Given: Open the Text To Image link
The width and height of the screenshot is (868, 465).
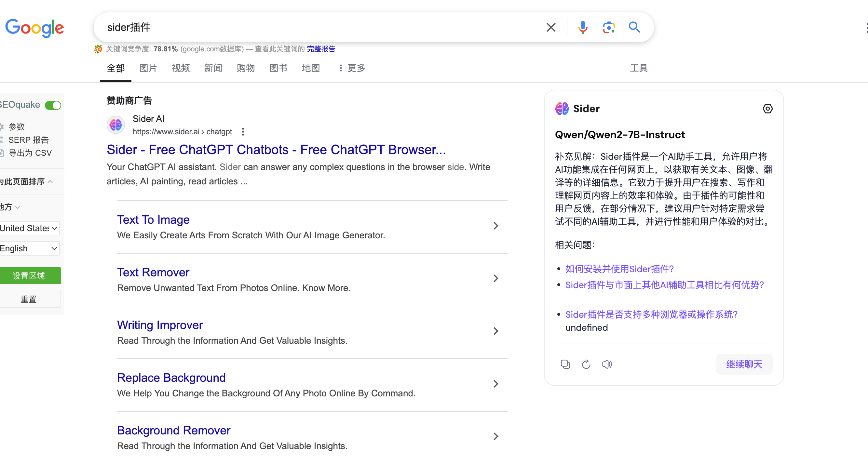Looking at the screenshot, I should click(x=153, y=220).
